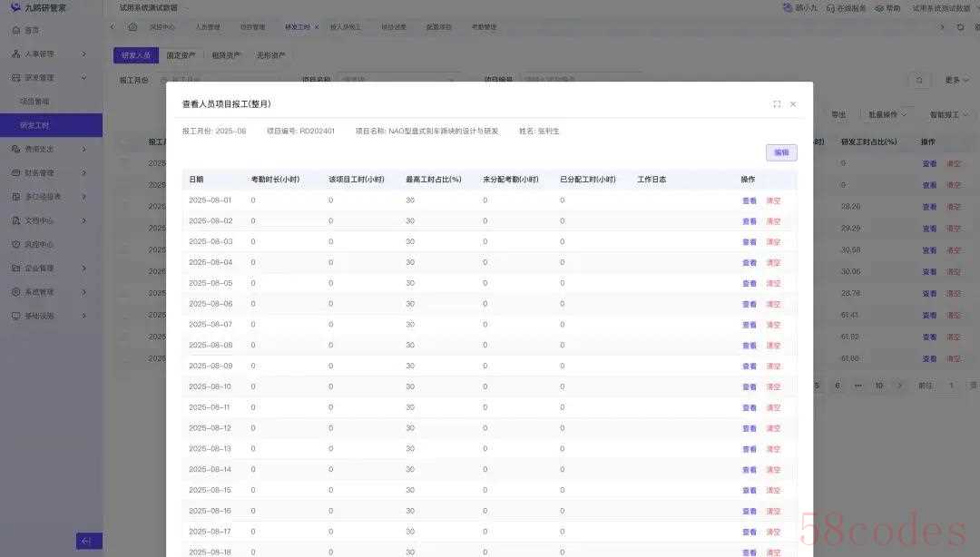
Task: Click 清空 for the 2025-08-05 row
Action: (x=773, y=283)
